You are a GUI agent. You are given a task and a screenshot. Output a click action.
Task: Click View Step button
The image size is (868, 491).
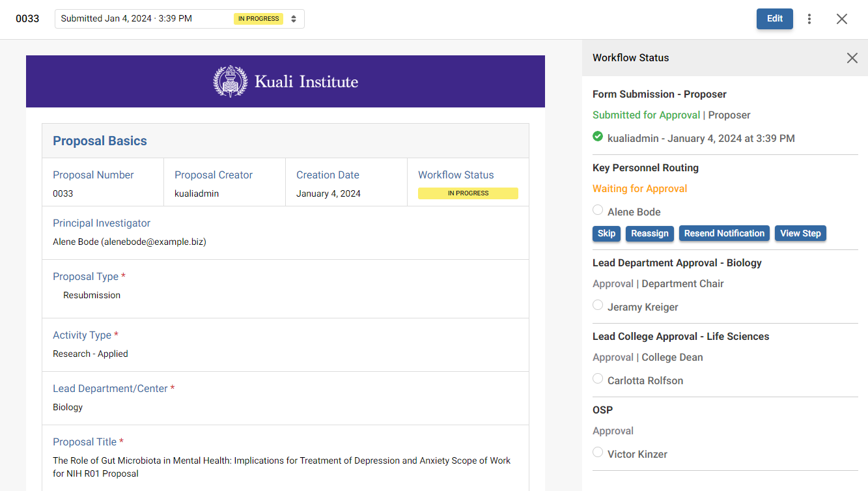[800, 234]
